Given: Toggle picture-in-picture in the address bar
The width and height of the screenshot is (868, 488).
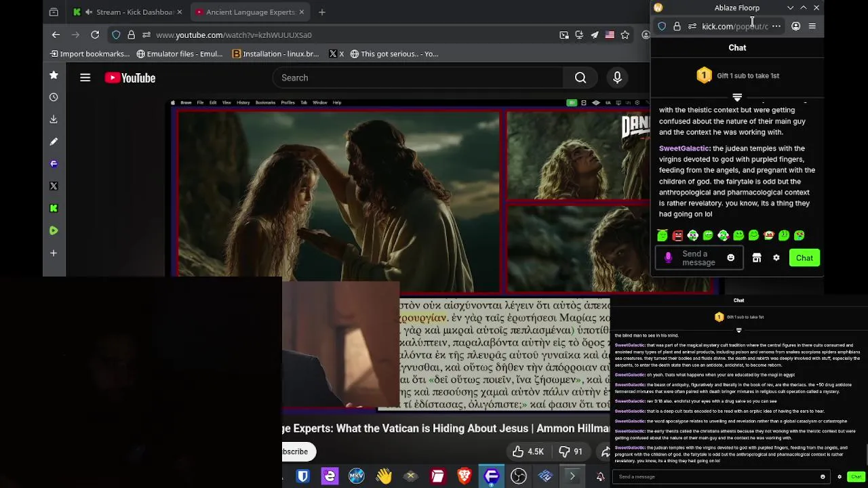Looking at the screenshot, I should (x=564, y=35).
